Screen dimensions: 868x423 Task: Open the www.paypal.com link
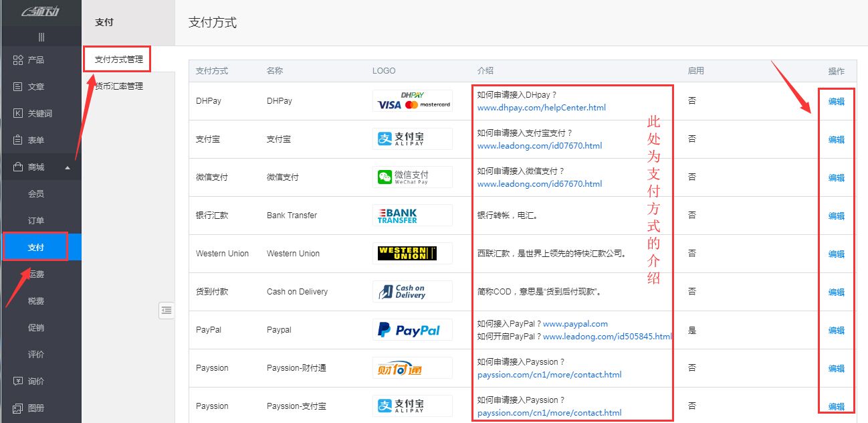click(x=575, y=324)
